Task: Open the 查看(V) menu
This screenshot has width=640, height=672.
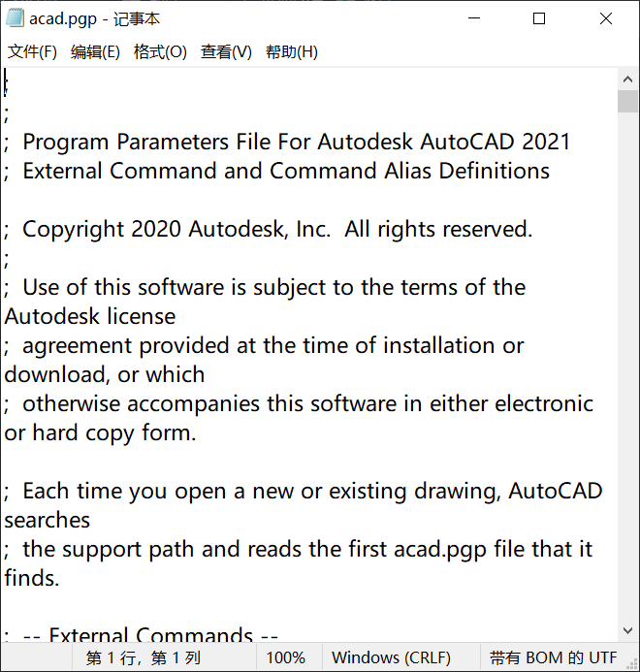Action: tap(226, 51)
